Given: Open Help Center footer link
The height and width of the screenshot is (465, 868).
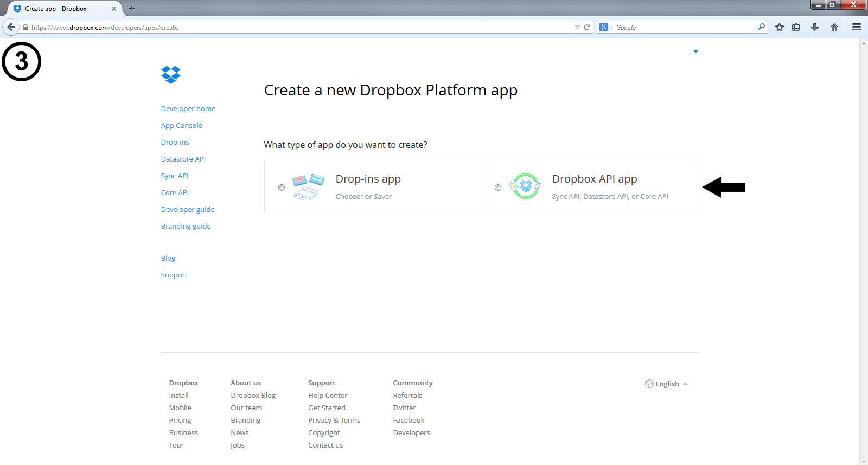Looking at the screenshot, I should click(328, 395).
